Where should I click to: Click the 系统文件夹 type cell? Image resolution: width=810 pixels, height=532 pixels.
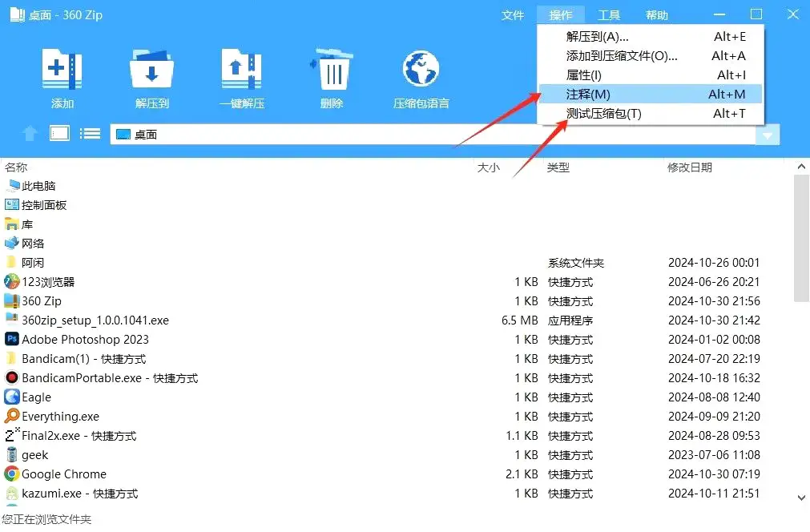576,263
